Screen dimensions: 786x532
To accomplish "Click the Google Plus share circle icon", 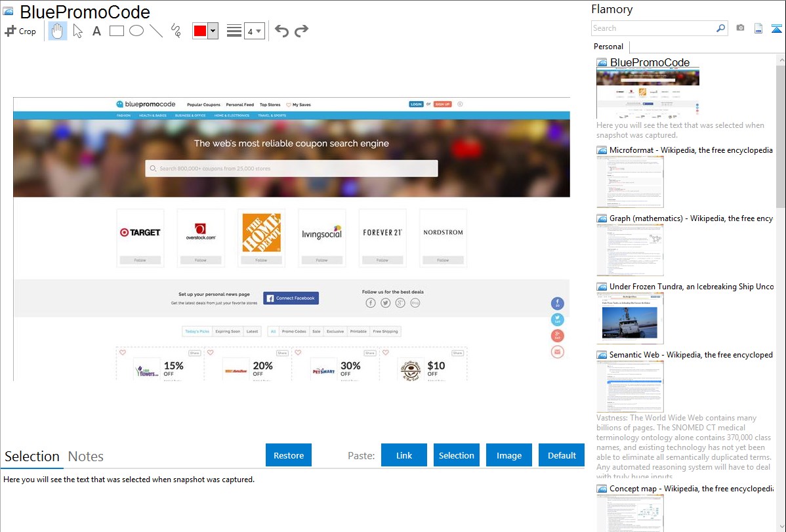I will (x=558, y=335).
